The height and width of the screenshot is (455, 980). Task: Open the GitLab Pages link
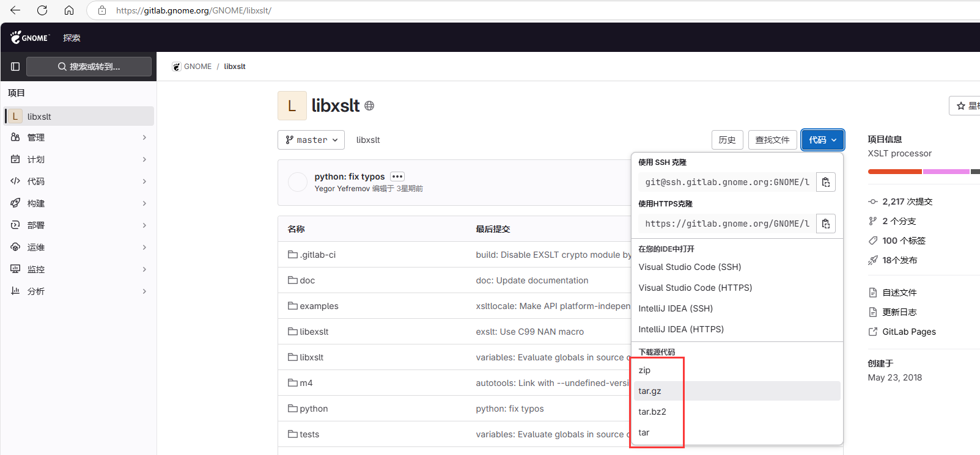click(x=908, y=332)
